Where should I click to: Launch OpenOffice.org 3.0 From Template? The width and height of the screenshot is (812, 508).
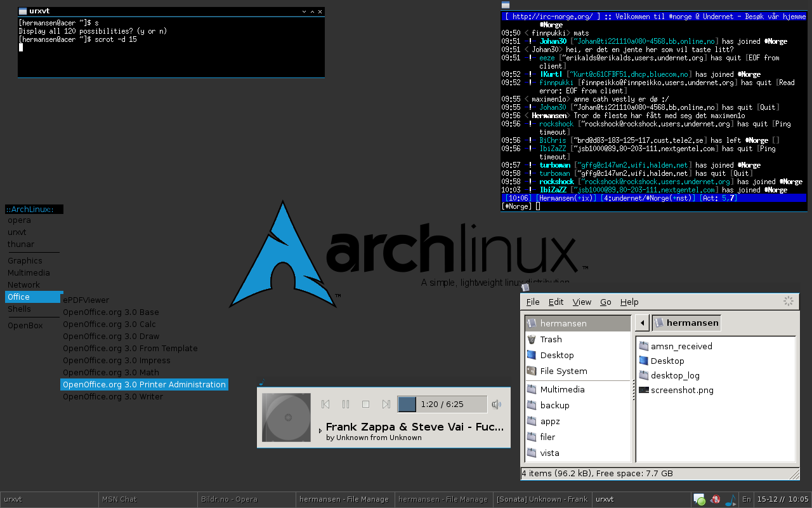(x=144, y=349)
